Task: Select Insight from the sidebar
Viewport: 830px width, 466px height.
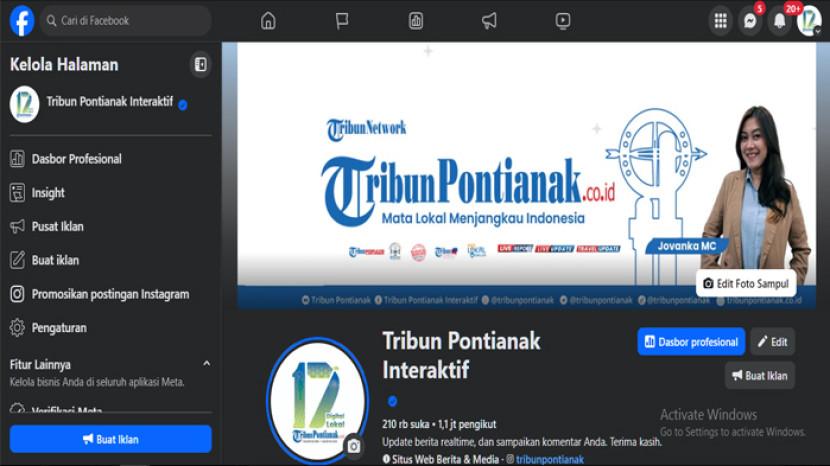Action: [x=48, y=193]
